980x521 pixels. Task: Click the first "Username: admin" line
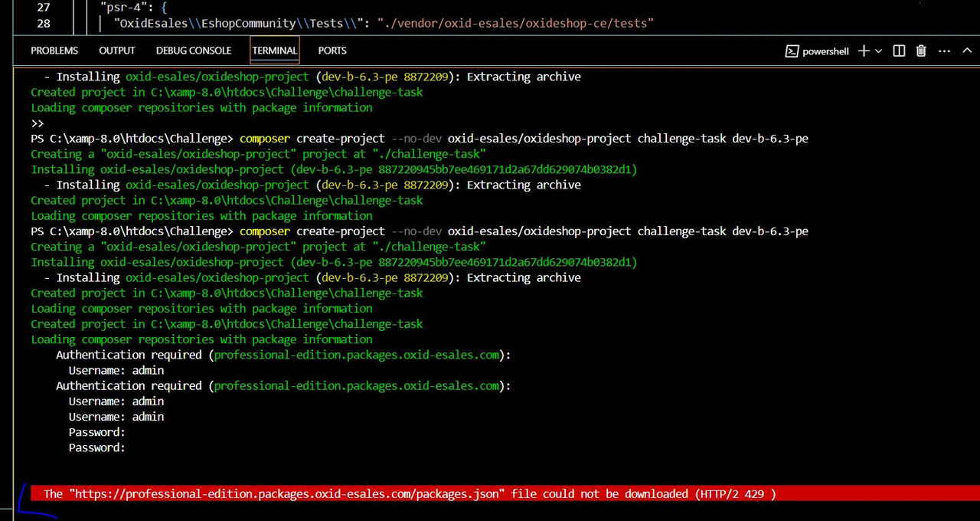116,370
